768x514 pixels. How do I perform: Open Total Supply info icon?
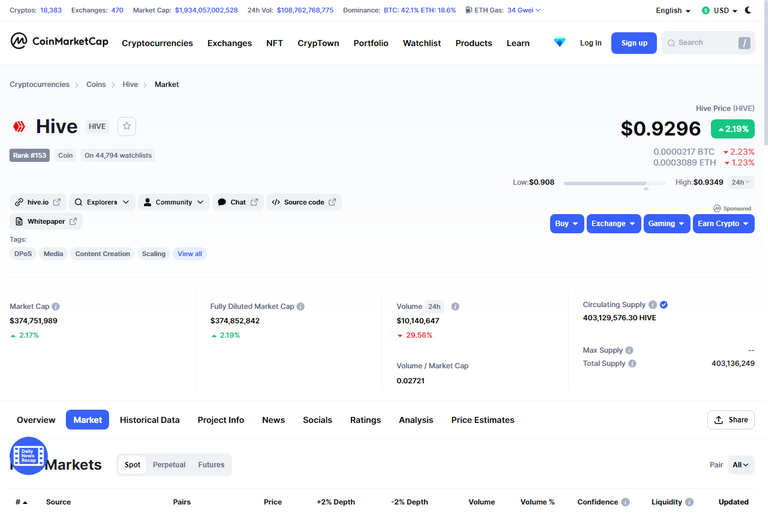[632, 364]
